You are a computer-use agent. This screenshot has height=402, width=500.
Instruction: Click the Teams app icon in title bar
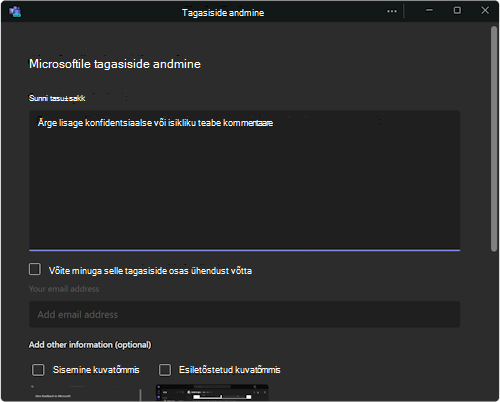(15, 12)
